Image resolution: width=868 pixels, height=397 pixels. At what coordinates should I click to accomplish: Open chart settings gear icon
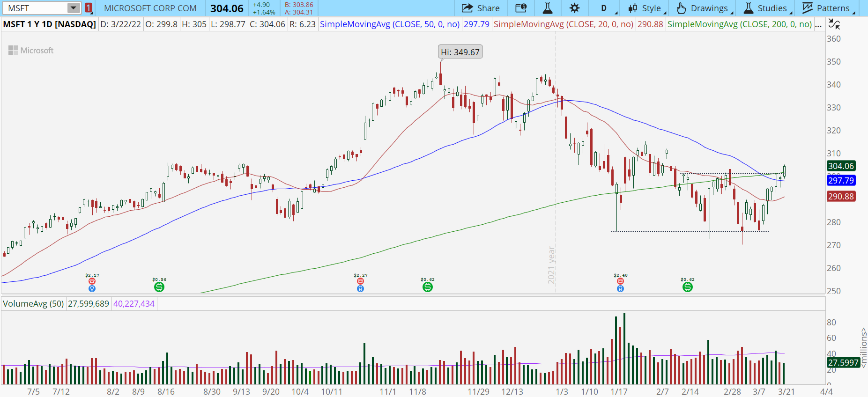(574, 8)
